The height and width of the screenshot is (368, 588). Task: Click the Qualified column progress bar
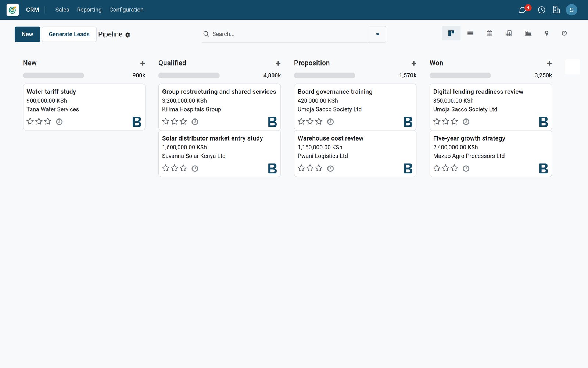(189, 75)
